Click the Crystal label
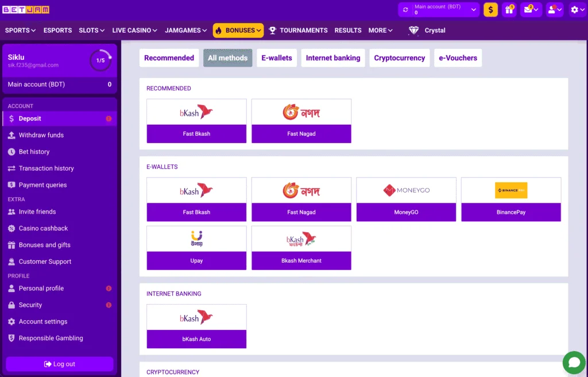The image size is (588, 377). point(435,30)
